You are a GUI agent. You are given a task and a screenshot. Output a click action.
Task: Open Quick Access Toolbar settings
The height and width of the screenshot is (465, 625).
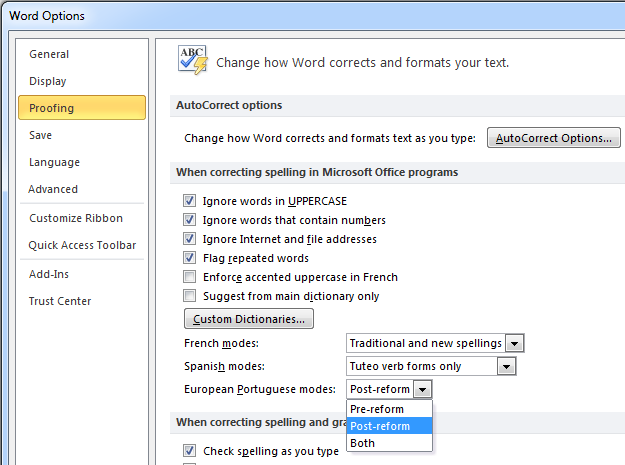(x=82, y=245)
